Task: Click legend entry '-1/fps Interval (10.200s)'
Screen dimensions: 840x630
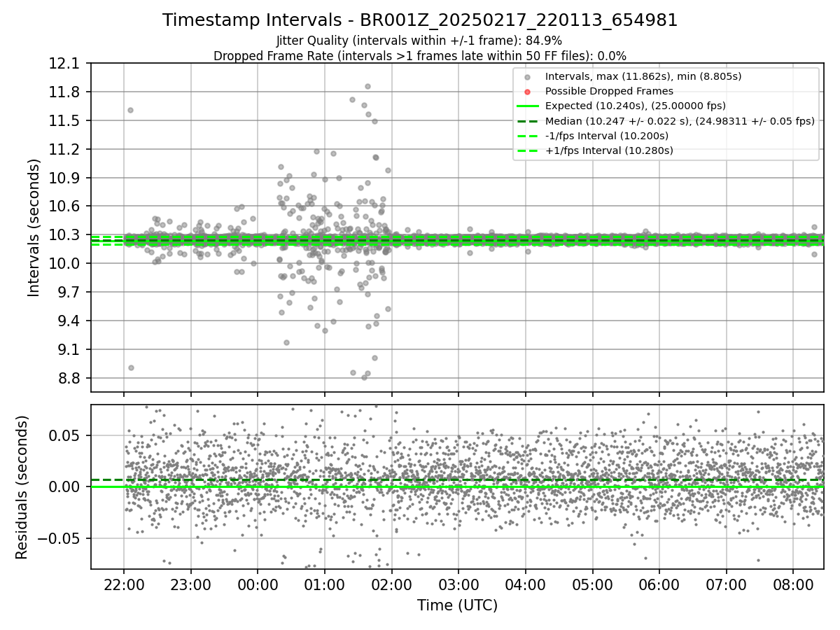Action: click(607, 135)
